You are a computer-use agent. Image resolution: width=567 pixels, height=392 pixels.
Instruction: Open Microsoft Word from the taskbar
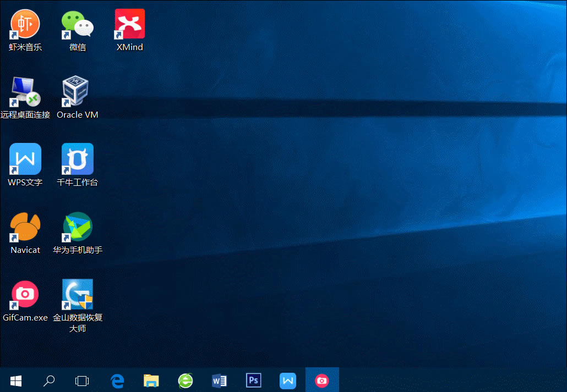219,380
